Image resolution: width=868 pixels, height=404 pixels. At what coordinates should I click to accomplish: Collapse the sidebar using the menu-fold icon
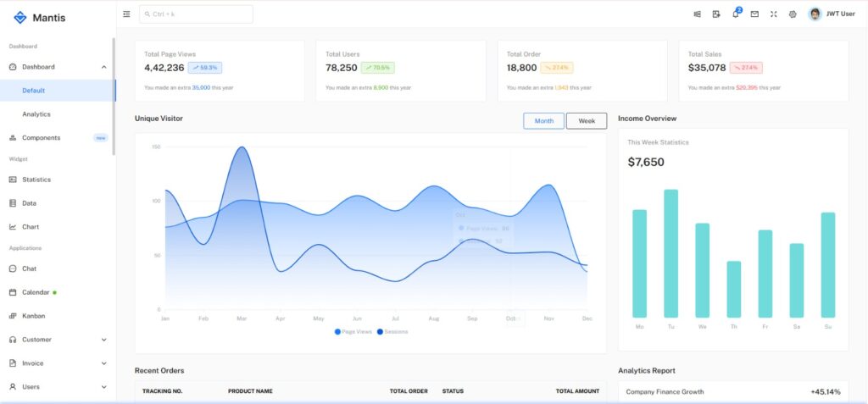pos(126,14)
